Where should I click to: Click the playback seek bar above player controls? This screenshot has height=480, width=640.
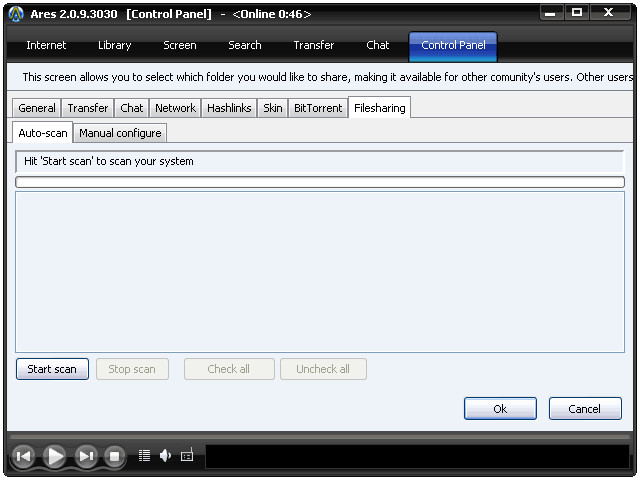click(x=320, y=437)
